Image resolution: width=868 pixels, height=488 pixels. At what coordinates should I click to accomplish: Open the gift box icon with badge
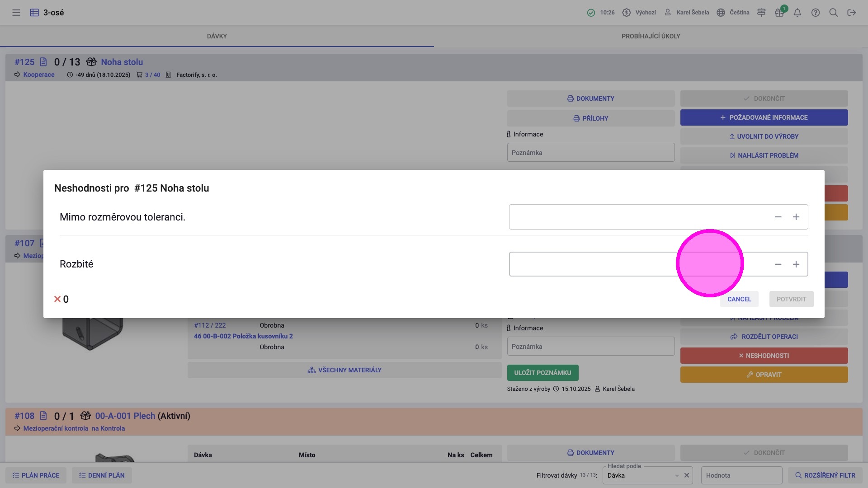pos(779,13)
